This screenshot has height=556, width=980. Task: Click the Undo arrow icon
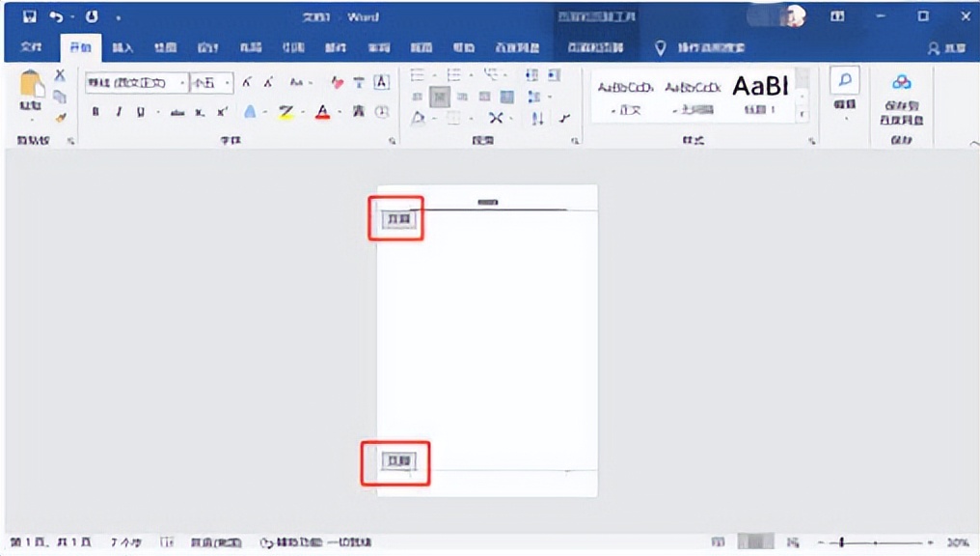pyautogui.click(x=56, y=16)
